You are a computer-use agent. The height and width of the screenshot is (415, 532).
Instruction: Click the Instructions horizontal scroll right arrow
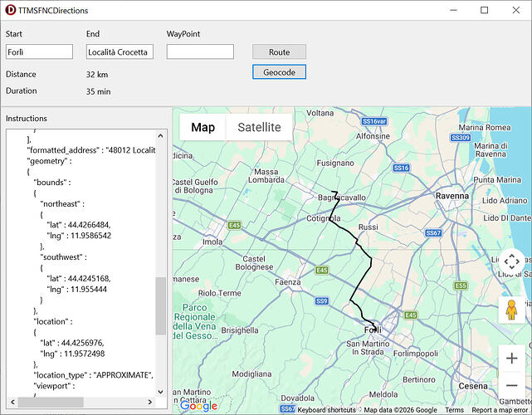click(x=149, y=402)
